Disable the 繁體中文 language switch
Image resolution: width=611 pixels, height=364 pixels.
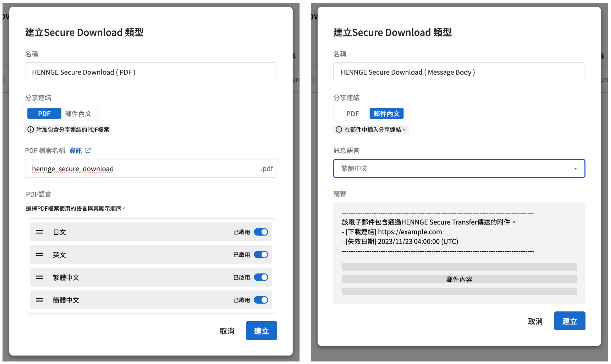[x=261, y=277]
